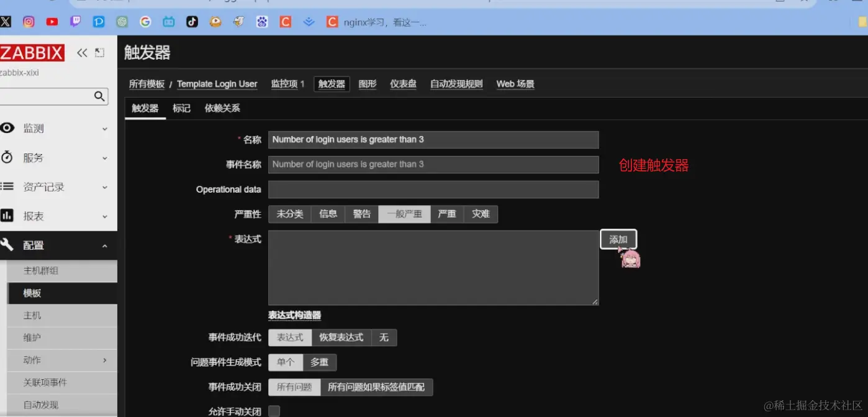Select 恢复表达式 for 事件成功迭代
868x417 pixels.
341,337
